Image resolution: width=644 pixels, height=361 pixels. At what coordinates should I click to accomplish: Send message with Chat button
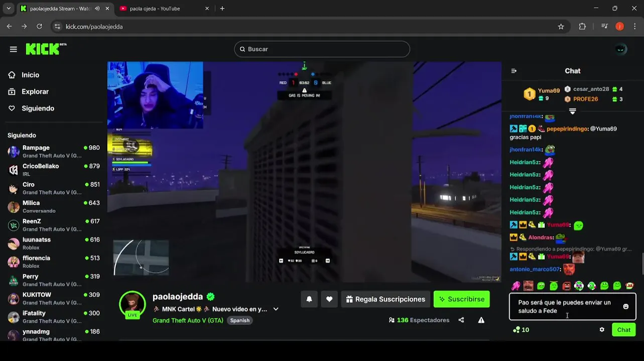624,329
